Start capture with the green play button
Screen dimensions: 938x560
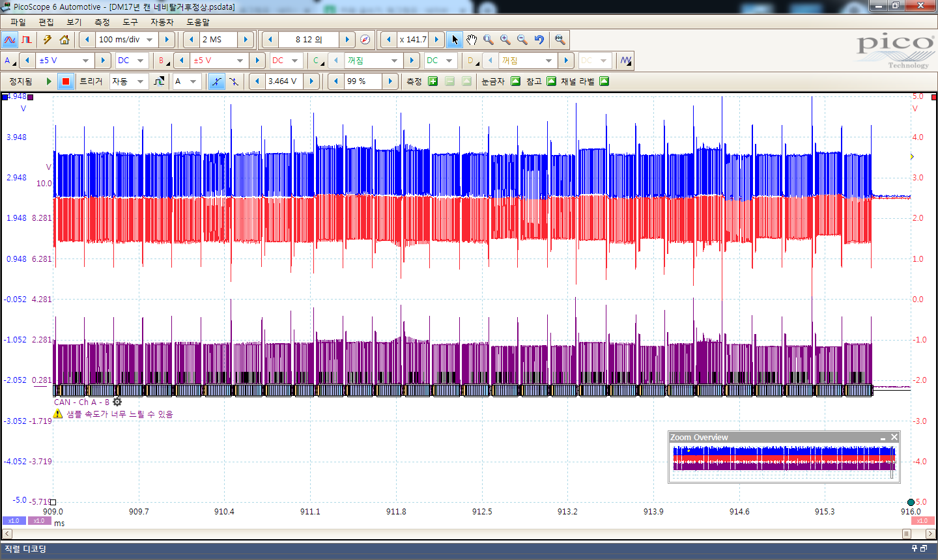point(48,81)
